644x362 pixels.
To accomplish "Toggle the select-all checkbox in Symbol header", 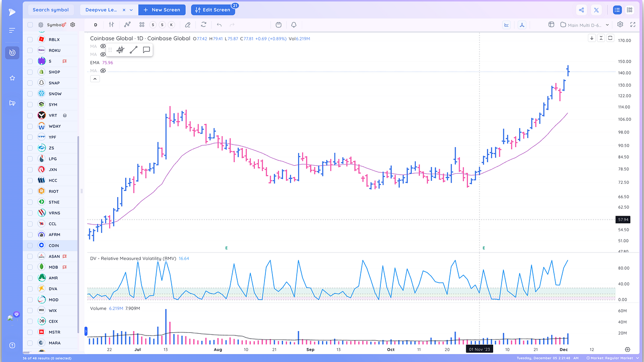I will (30, 25).
